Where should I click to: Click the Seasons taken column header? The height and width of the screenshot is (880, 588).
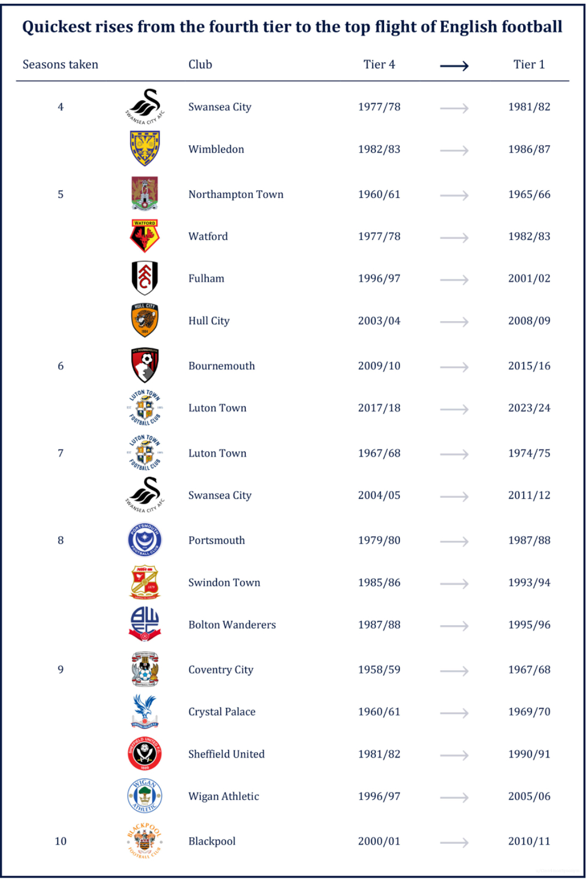coord(60,64)
